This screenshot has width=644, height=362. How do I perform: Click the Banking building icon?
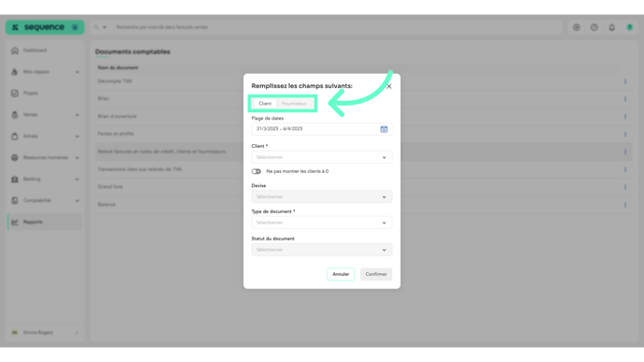coord(15,179)
